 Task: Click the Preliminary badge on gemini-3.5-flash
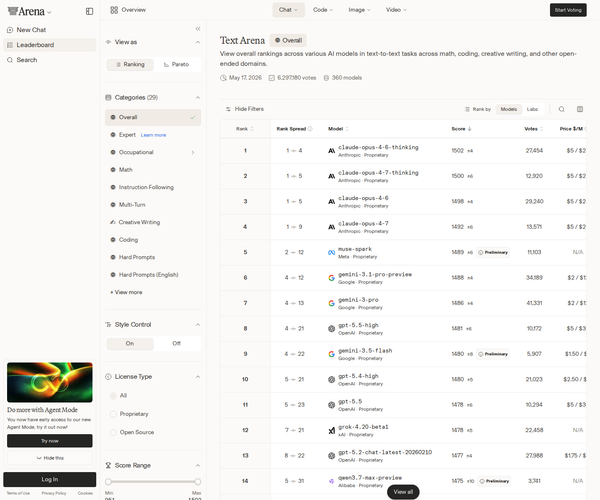pos(493,354)
